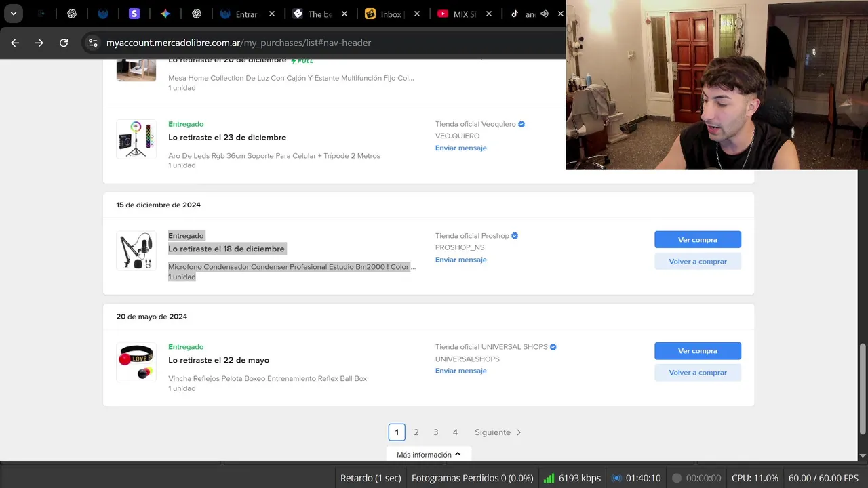Open Vincha Reflejos Pelota Boxeo title
The height and width of the screenshot is (488, 868).
click(267, 378)
